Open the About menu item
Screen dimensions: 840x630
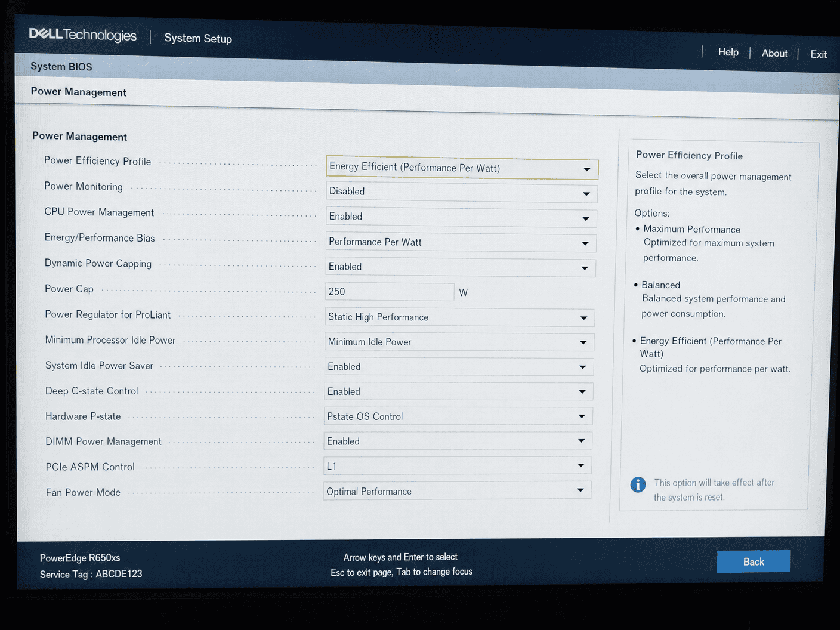point(774,54)
